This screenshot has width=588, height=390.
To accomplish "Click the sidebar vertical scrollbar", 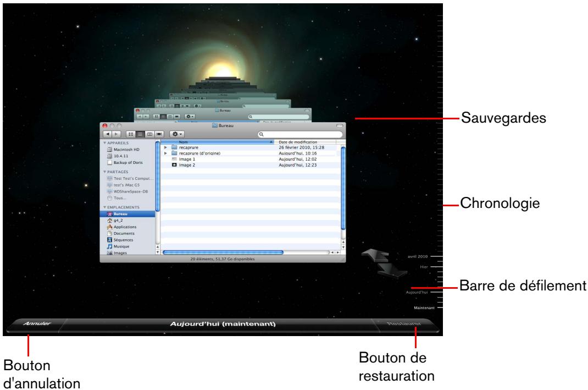I will 158,177.
